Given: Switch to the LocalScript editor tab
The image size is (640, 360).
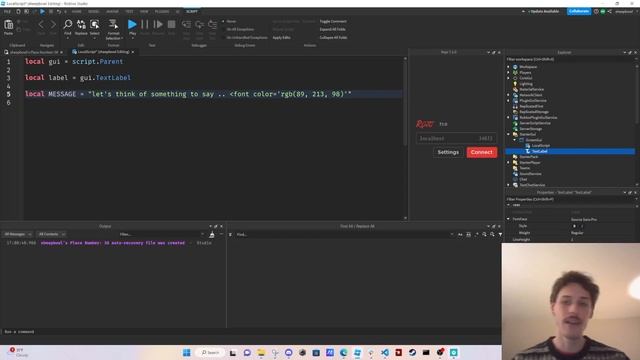Looking at the screenshot, I should pos(103,52).
